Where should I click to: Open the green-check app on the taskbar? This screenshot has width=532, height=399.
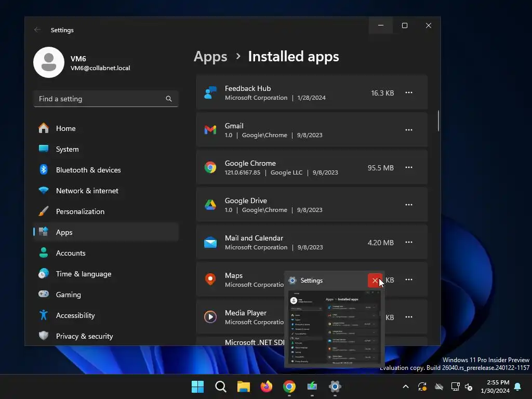point(312,387)
